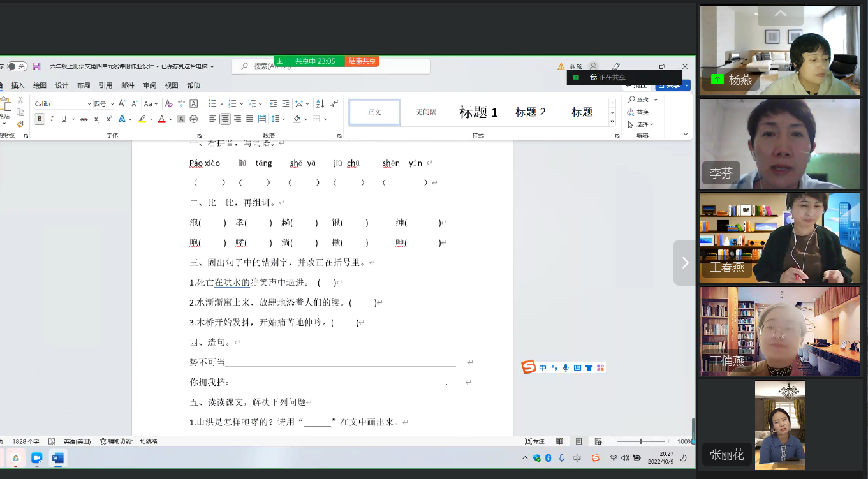
Task: Apply distributed alignment
Action: coord(261,119)
